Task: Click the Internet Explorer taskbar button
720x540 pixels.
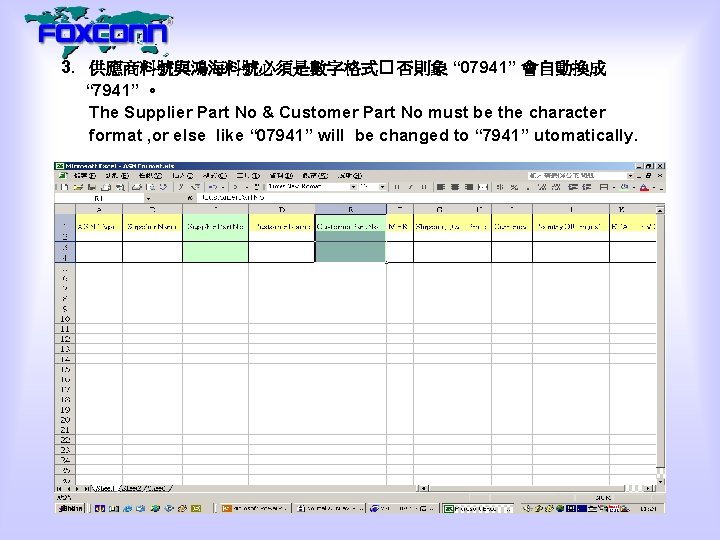Action: click(402, 508)
